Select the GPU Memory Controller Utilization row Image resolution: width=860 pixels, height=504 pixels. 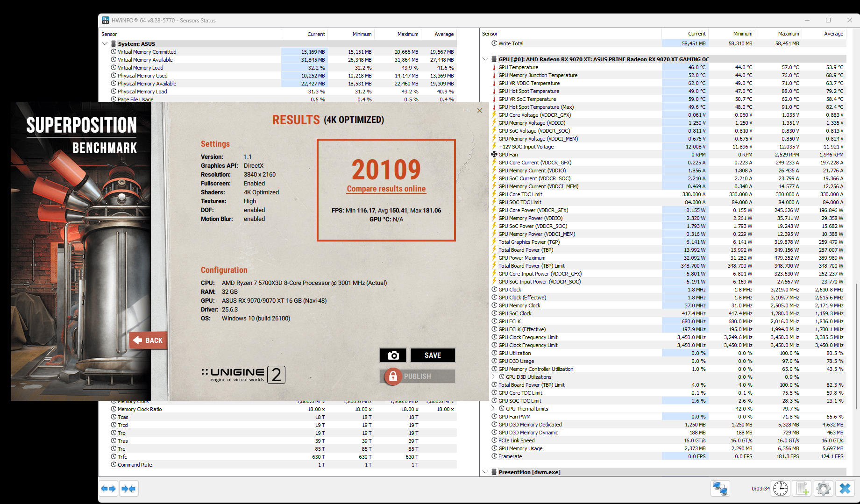tap(668, 369)
